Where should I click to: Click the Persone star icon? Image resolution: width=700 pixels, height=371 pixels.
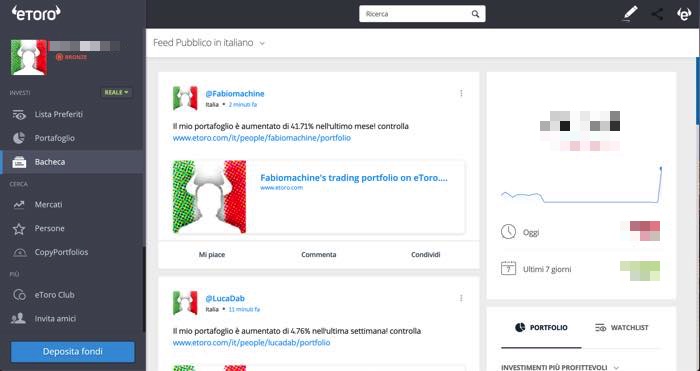19,229
